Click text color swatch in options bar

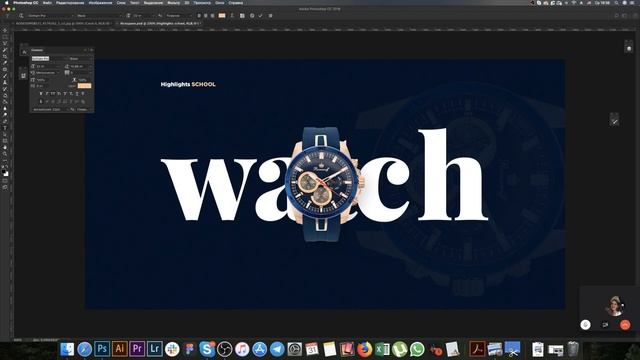(x=222, y=16)
